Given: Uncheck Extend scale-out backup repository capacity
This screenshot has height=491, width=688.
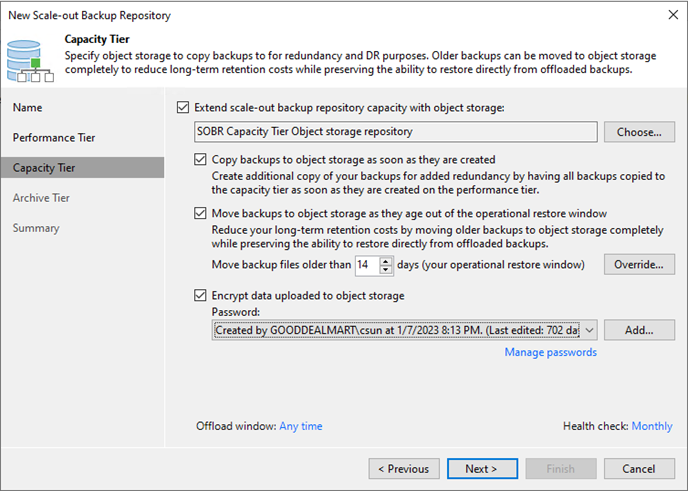Looking at the screenshot, I should point(183,108).
